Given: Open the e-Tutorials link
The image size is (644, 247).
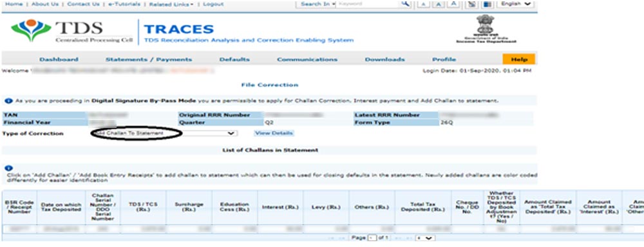Looking at the screenshot, I should (x=124, y=4).
